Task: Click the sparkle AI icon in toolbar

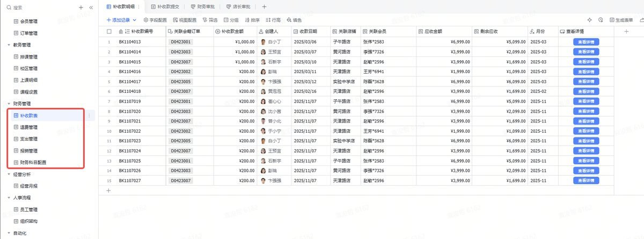Action: point(590,20)
